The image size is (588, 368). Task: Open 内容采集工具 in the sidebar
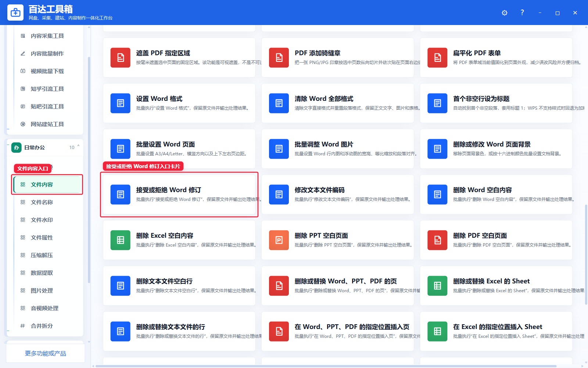[x=47, y=36]
